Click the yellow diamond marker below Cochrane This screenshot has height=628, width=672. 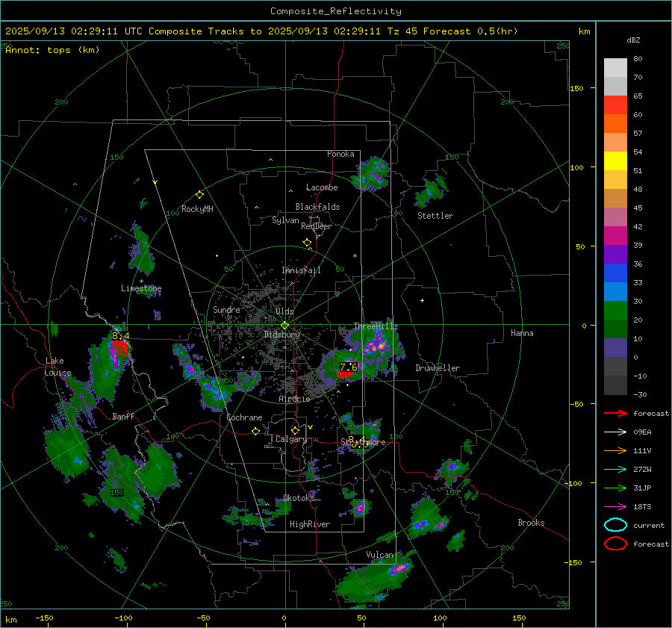pyautogui.click(x=255, y=432)
